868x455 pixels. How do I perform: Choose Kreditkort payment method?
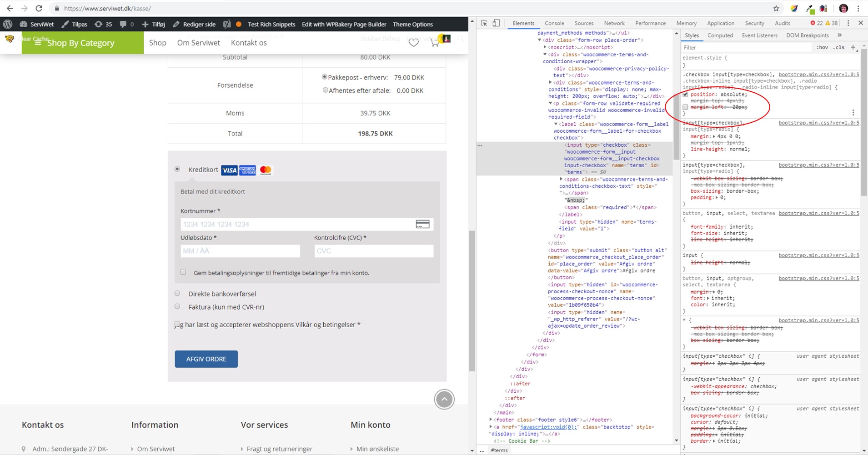(177, 169)
